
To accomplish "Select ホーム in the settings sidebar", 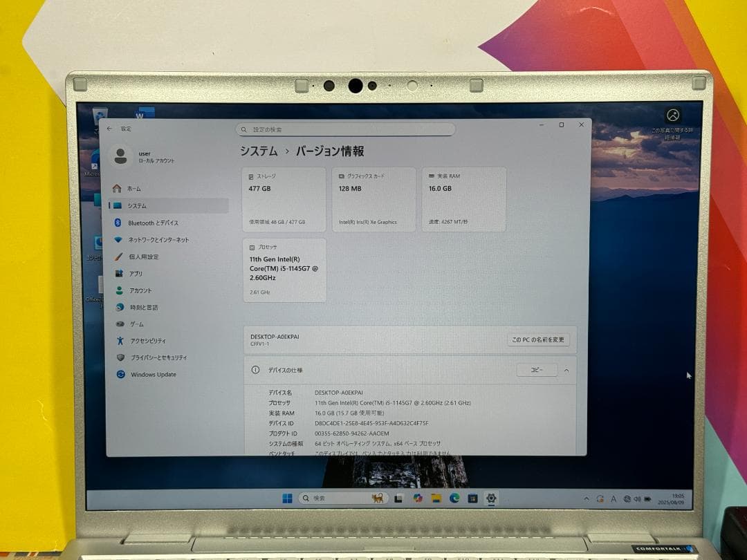I will [x=136, y=188].
